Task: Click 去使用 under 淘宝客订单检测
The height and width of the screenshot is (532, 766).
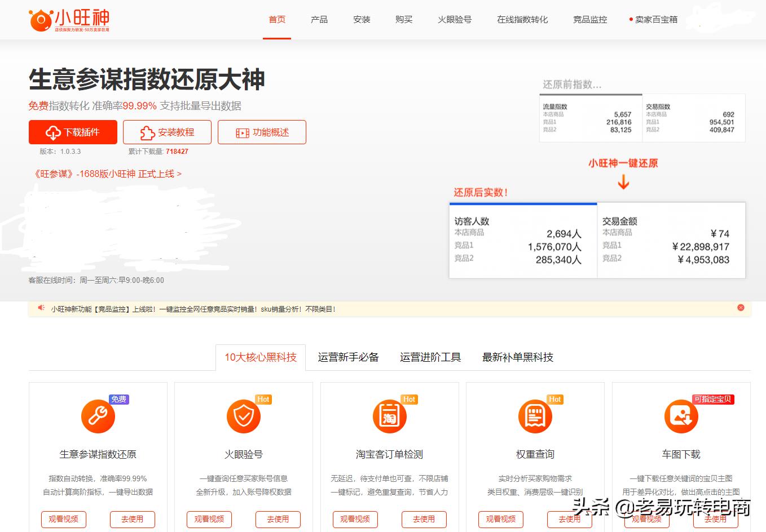Action: point(424,519)
